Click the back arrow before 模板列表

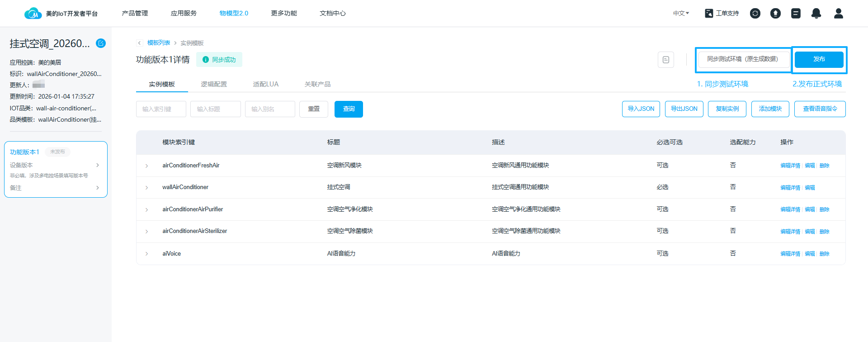pyautogui.click(x=140, y=43)
